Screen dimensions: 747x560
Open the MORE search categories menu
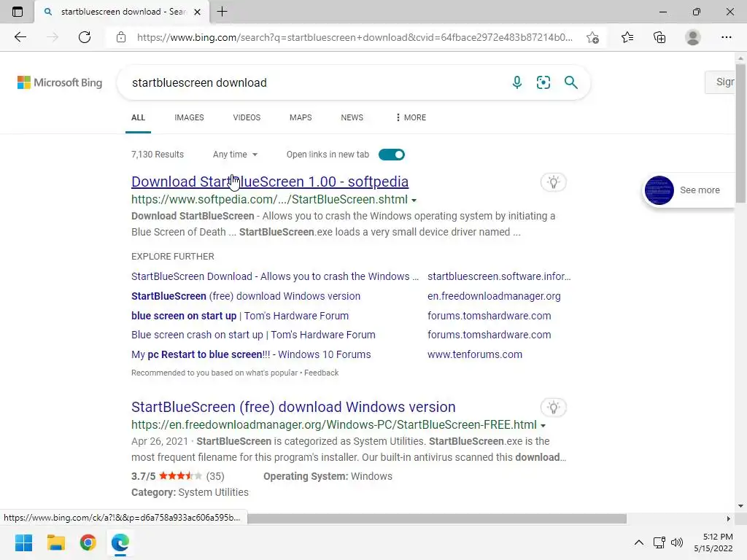[x=411, y=117]
